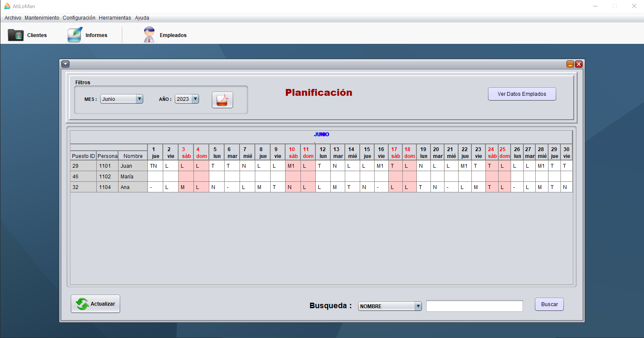
Task: Click the green refresh icon on Actualizar
Action: [82, 304]
